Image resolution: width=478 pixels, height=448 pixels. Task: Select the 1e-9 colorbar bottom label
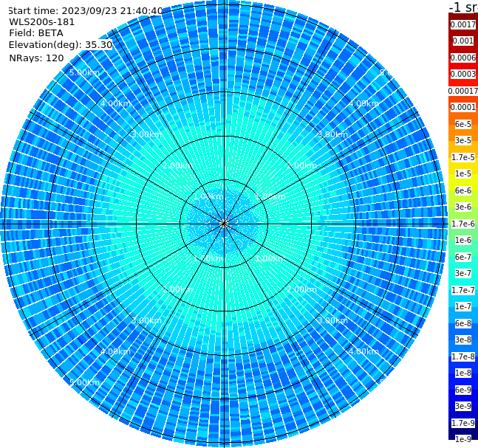pos(463,439)
